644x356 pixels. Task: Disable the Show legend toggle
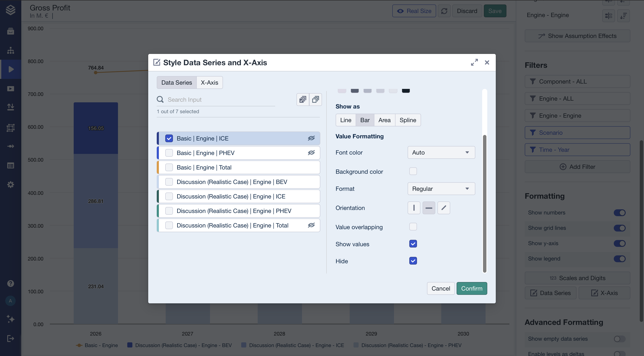pyautogui.click(x=620, y=259)
